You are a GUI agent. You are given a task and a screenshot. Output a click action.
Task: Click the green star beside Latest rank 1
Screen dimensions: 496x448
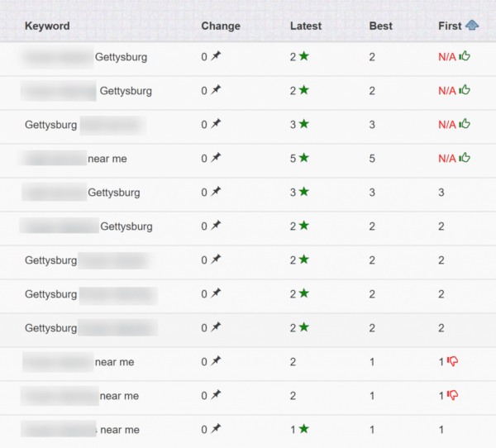[304, 429]
